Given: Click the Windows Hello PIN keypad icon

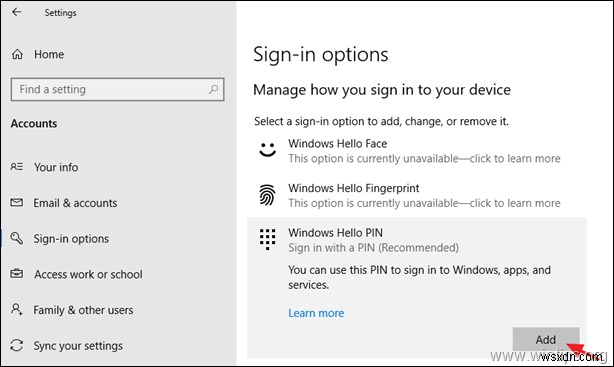Looking at the screenshot, I should (x=267, y=239).
